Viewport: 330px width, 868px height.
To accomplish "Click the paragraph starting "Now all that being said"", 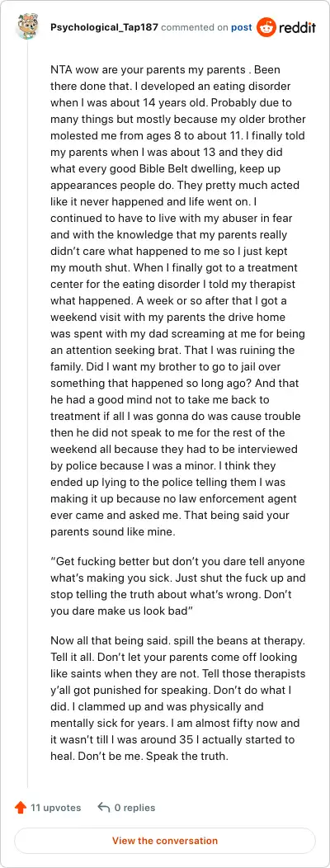I will (x=178, y=699).
